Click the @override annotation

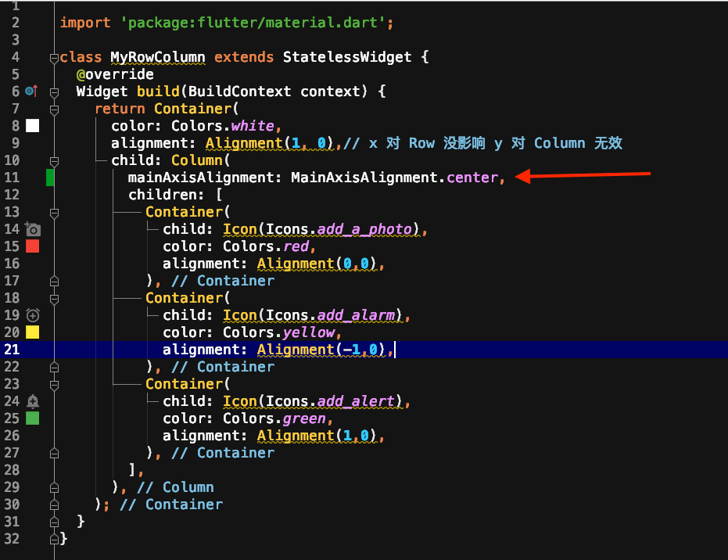(115, 74)
